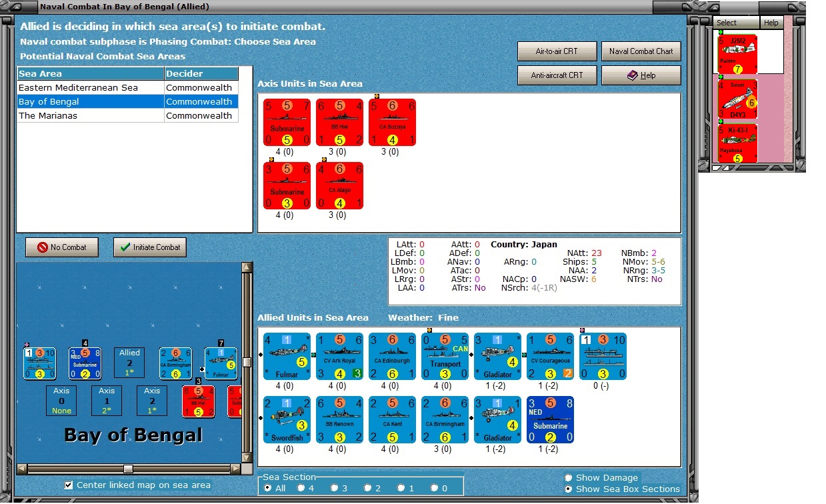Click NED Submarine counter on the sea map
Image resolution: width=826 pixels, height=504 pixels.
pos(85,363)
